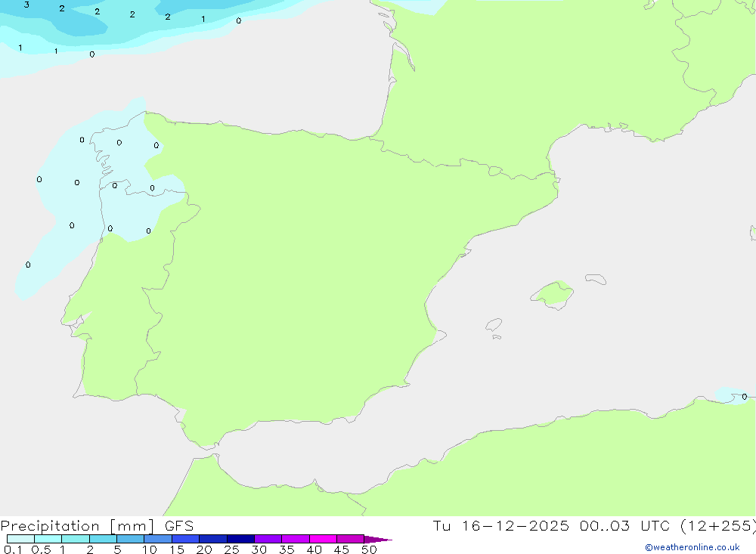The image size is (756, 554).
Task: Click the 'GFS' model label
Action: coord(179,526)
